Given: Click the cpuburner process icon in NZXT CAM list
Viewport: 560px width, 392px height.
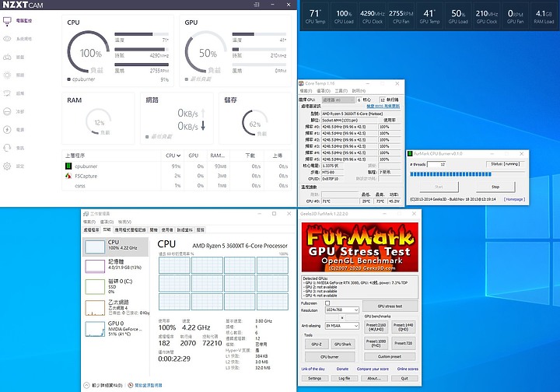Looking at the screenshot, I should [68, 166].
